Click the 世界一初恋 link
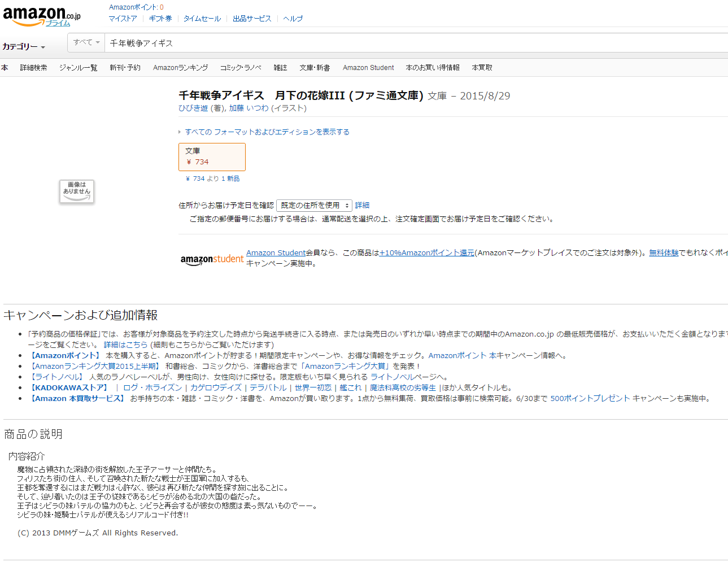Viewport: 728px width, 562px height. [x=313, y=387]
